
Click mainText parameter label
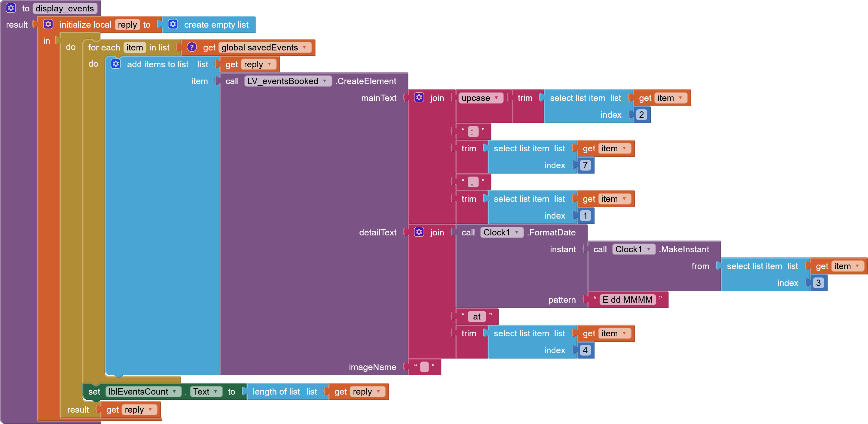tap(379, 98)
